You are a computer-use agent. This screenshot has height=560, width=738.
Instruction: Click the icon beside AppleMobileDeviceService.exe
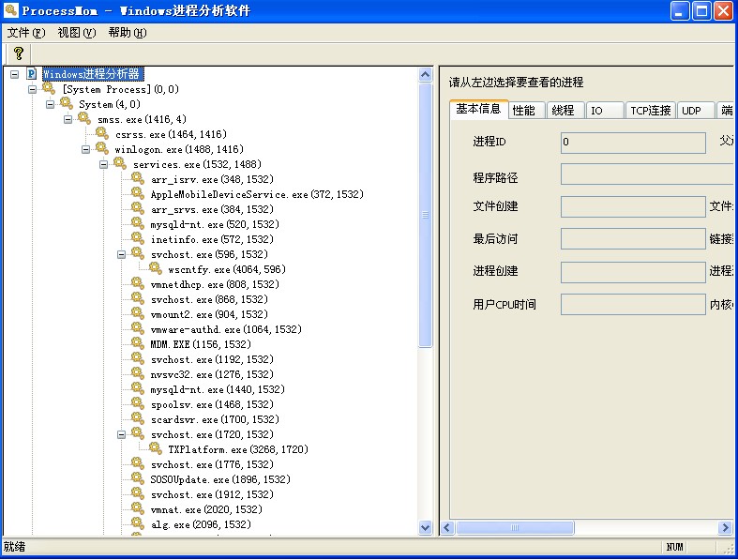tap(139, 194)
